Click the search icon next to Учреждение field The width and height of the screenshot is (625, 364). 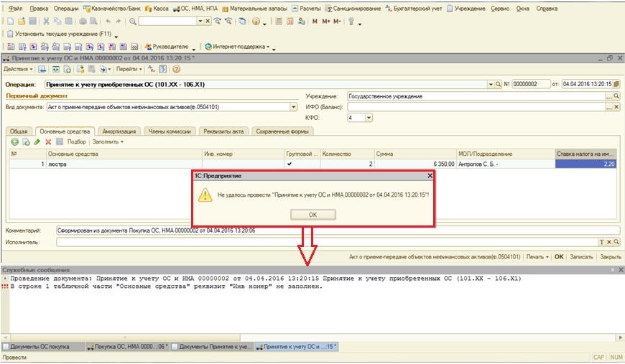click(616, 96)
